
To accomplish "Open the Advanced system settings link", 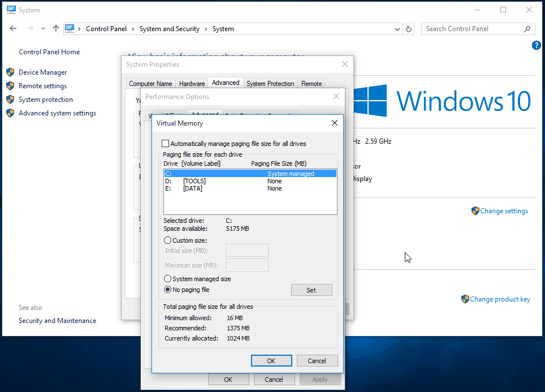I will coord(57,113).
